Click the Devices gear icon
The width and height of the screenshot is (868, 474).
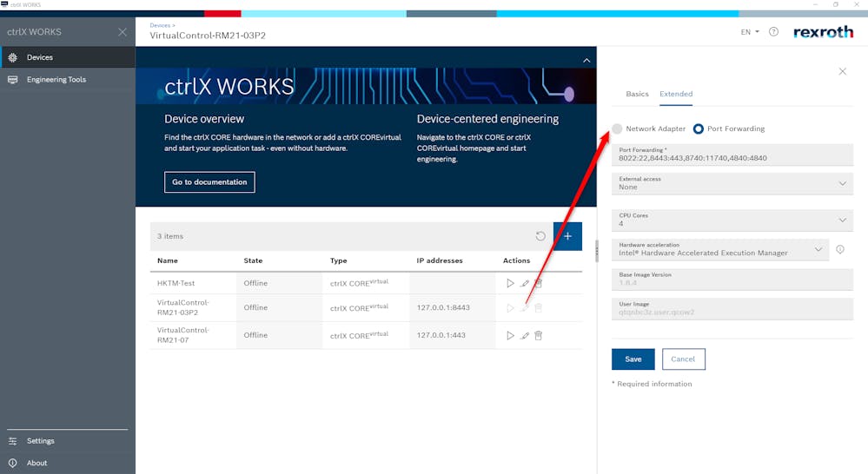pyautogui.click(x=13, y=57)
